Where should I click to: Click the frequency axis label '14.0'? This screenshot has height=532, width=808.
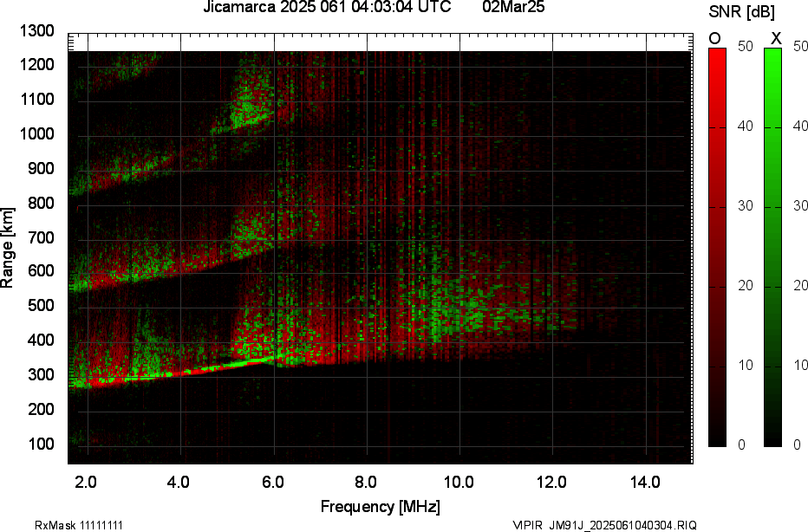click(645, 482)
